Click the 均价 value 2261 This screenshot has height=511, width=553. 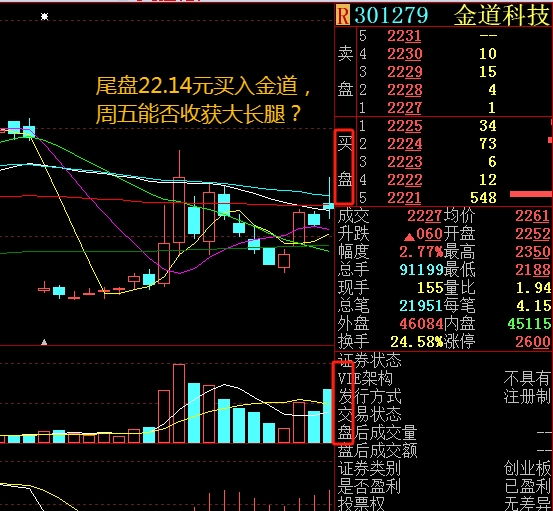pos(533,216)
